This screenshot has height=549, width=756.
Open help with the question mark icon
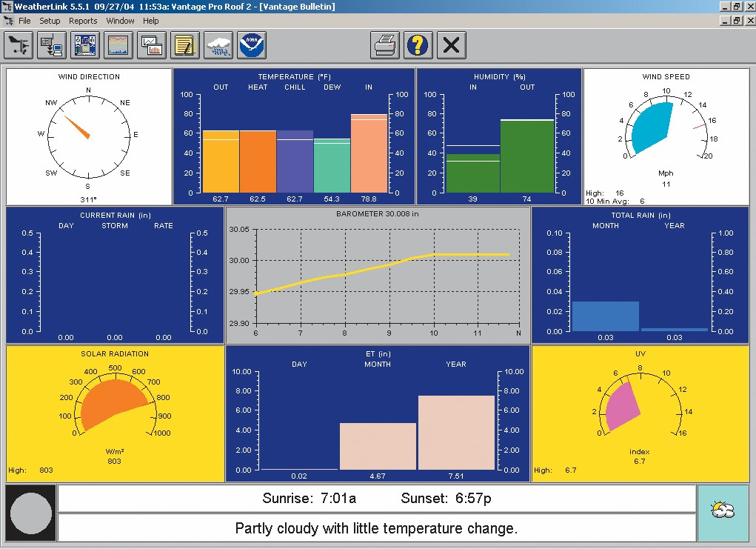click(418, 46)
